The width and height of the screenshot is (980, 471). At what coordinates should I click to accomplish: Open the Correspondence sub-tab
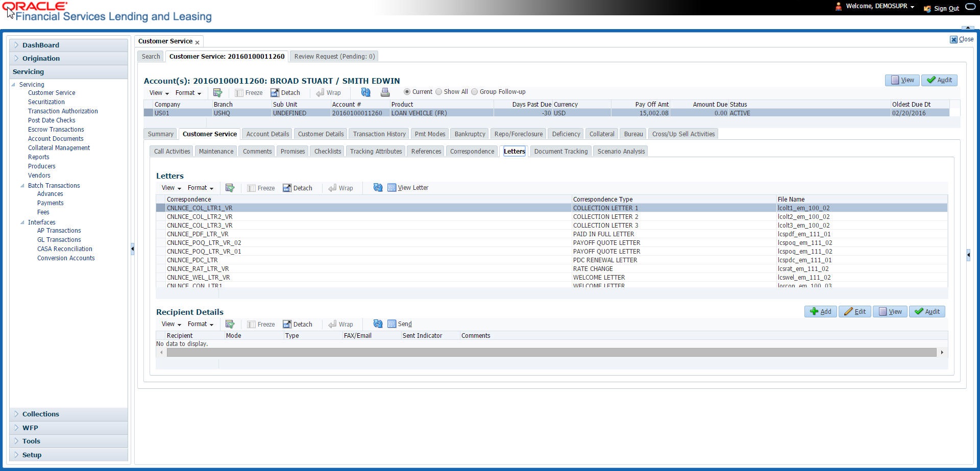[472, 151]
